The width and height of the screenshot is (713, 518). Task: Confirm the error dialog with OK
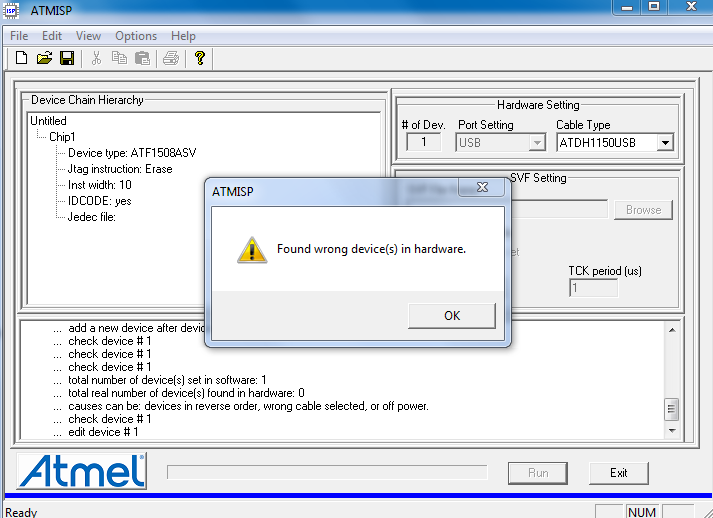[452, 316]
